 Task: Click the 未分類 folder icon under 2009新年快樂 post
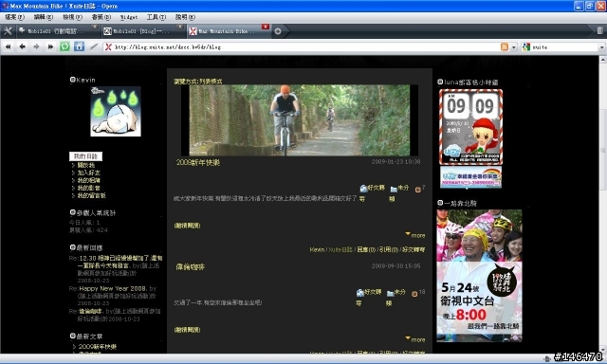pyautogui.click(x=394, y=189)
